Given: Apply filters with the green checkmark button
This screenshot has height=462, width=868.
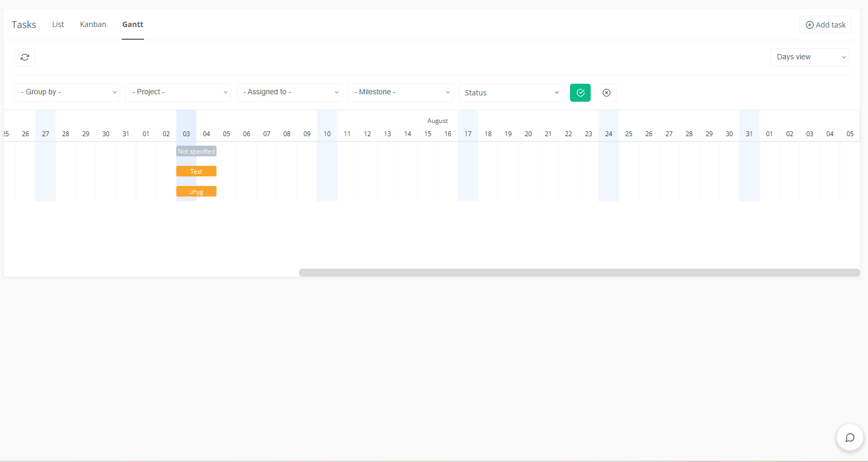Looking at the screenshot, I should pyautogui.click(x=580, y=93).
